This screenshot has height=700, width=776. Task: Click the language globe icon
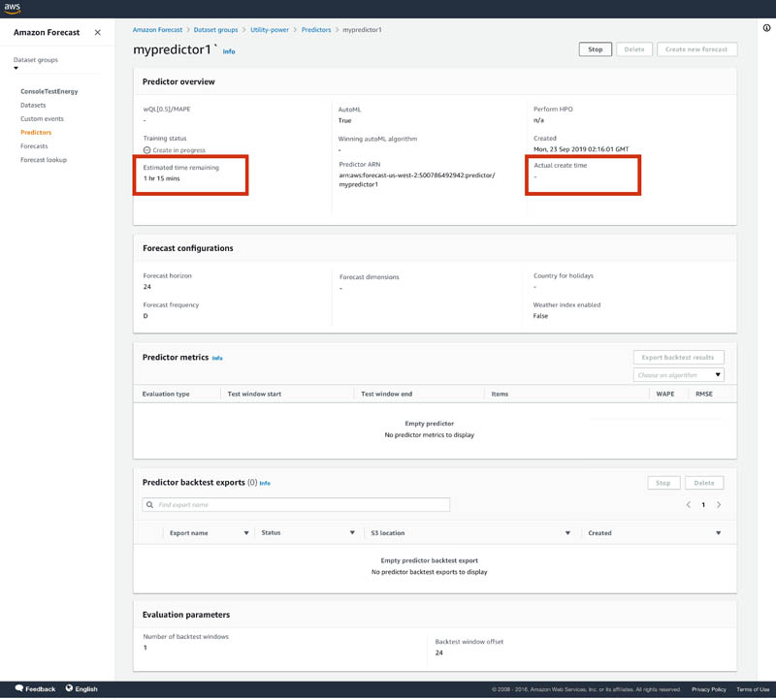[69, 688]
